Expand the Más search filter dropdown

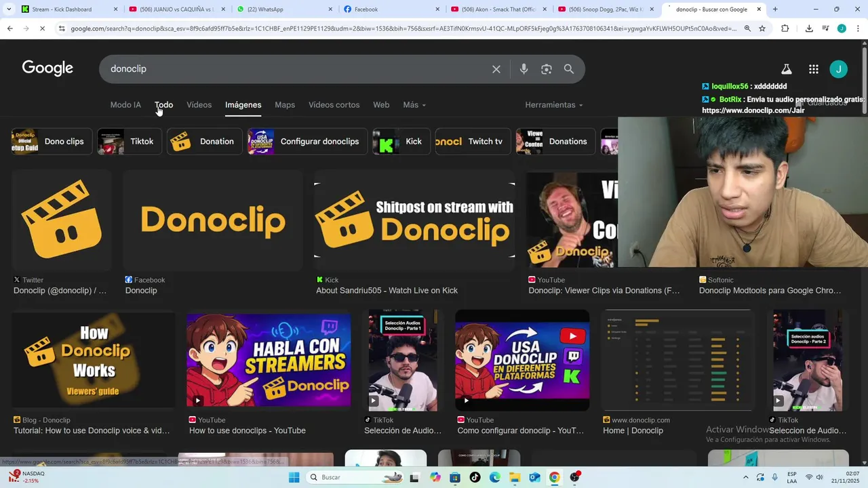tap(414, 105)
